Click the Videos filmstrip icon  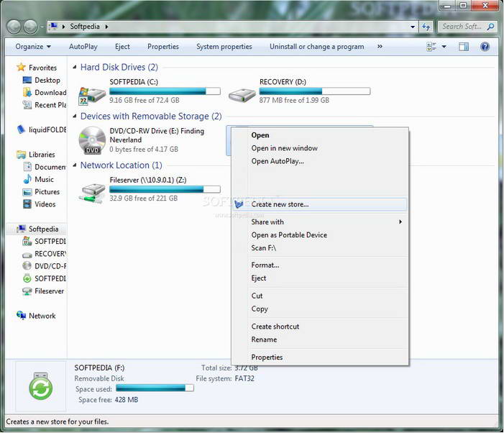click(27, 204)
